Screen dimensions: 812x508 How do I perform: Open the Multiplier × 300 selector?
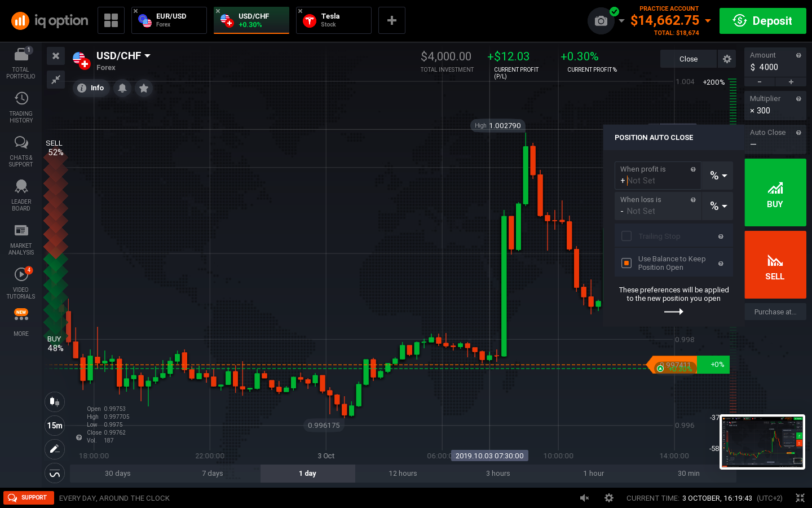click(775, 105)
